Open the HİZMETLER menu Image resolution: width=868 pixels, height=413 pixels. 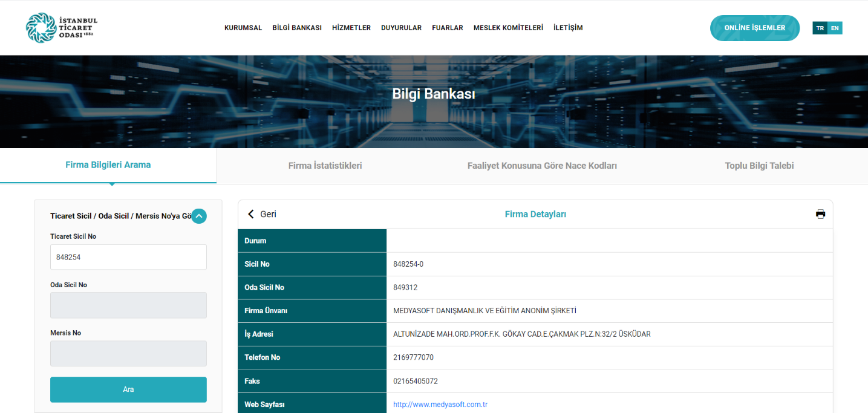pyautogui.click(x=351, y=28)
